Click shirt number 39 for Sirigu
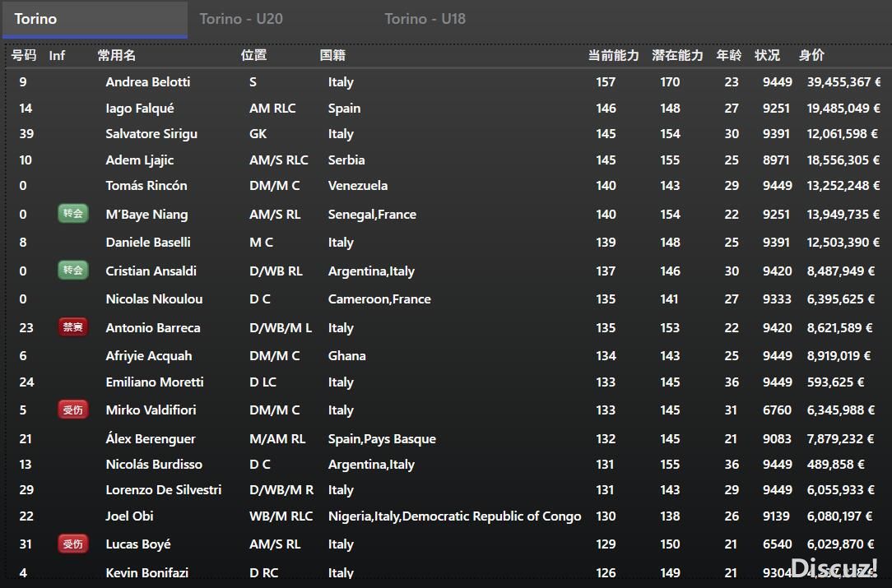 pyautogui.click(x=26, y=133)
